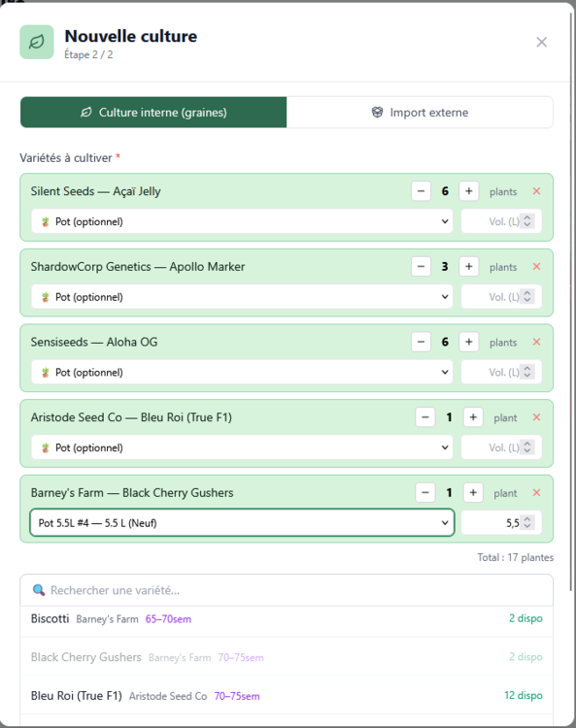Open pot dropdown for Açaï Jelly
Image resolution: width=576 pixels, height=728 pixels.
[242, 221]
